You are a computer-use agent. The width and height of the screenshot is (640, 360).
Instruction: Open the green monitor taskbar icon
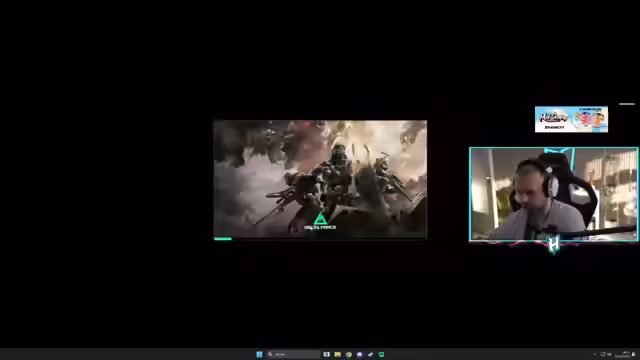point(381,354)
